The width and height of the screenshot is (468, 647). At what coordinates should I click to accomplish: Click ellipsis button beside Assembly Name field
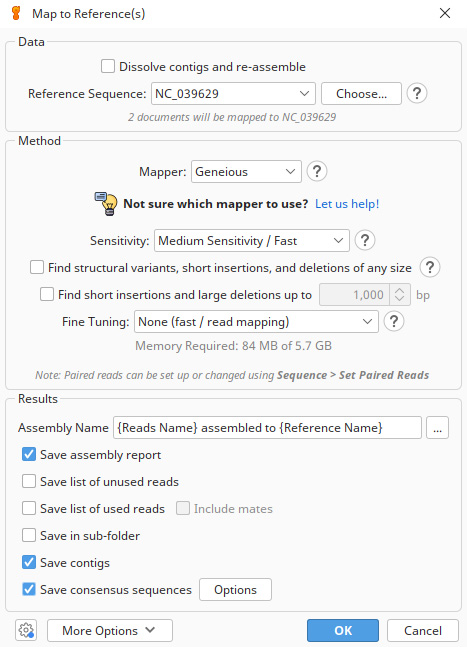point(437,427)
